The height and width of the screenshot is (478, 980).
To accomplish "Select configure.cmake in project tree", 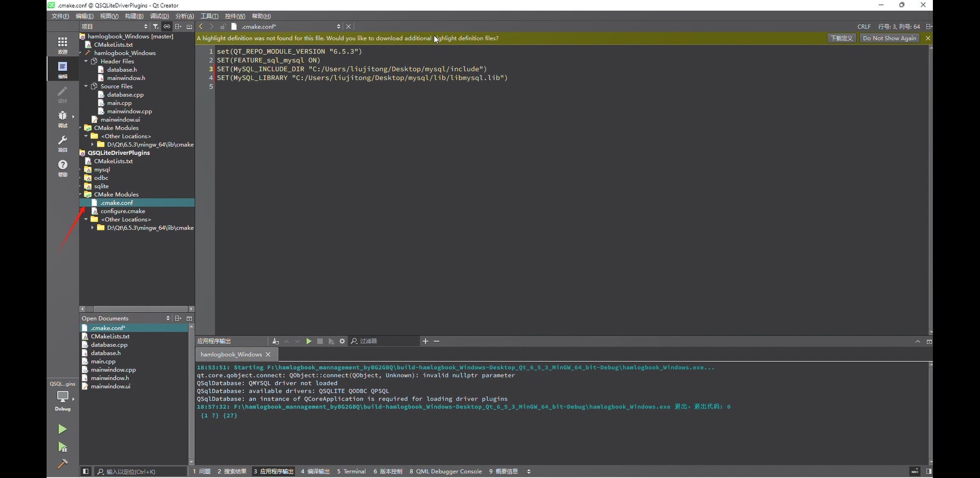I will click(x=122, y=211).
